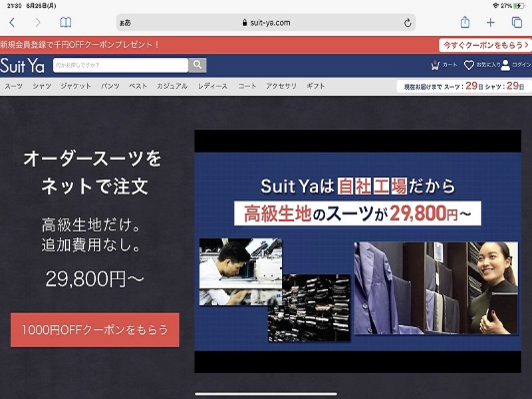This screenshot has width=532, height=399.
Task: Tap the address bar showing suit-ya.com
Action: 266,23
